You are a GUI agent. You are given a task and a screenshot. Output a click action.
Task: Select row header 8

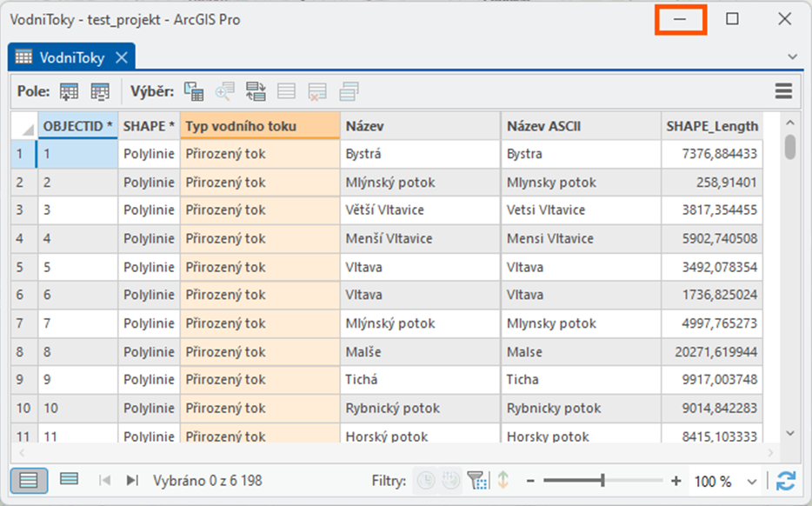click(24, 352)
